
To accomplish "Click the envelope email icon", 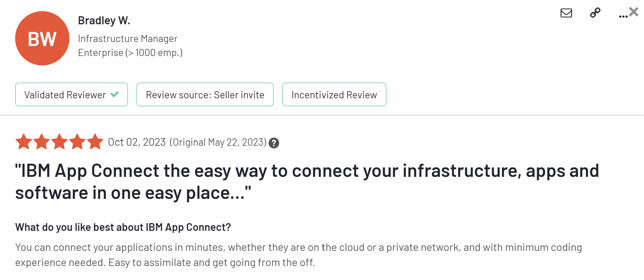I will 566,13.
